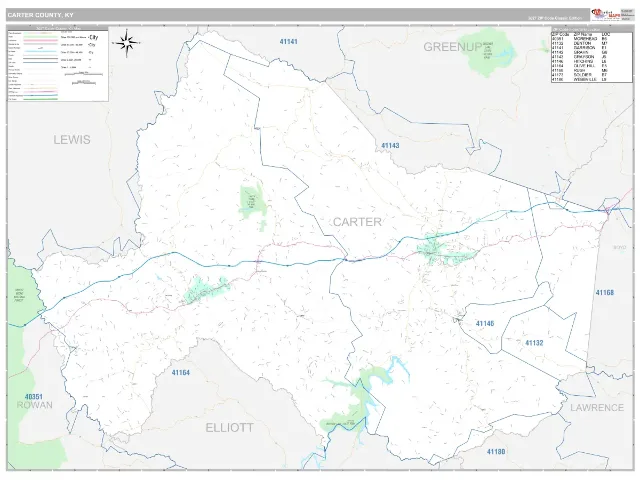Click ZIP label 40351 on the map
This screenshot has width=640, height=480.
pos(33,397)
